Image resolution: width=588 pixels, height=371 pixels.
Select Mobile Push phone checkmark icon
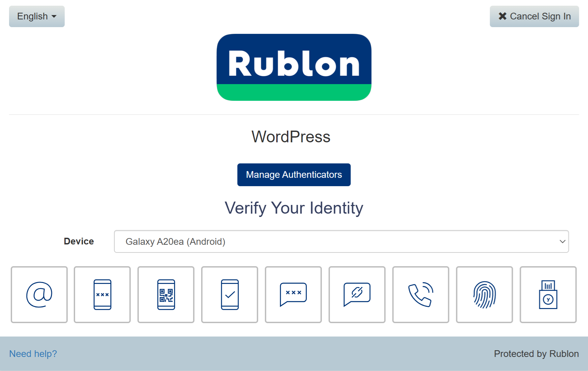(x=230, y=295)
